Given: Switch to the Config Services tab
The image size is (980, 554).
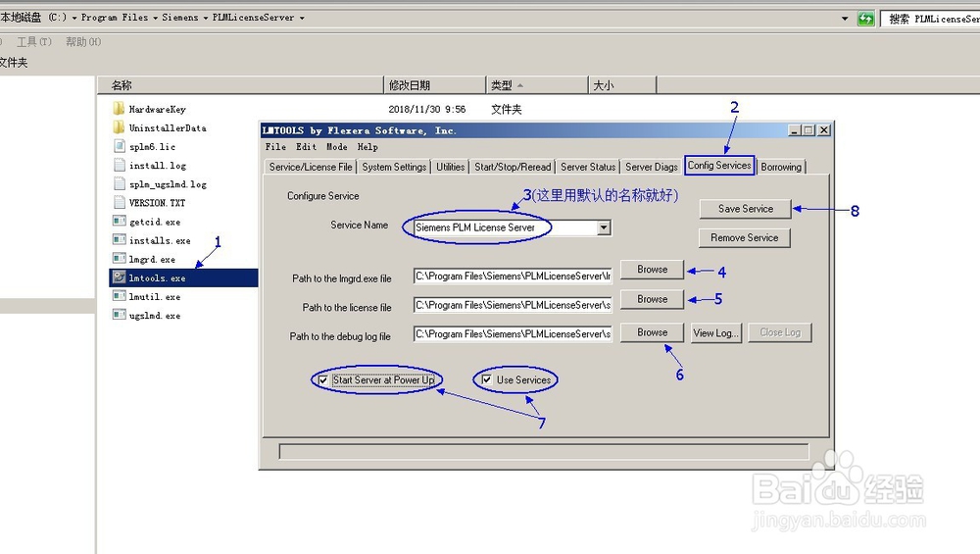Looking at the screenshot, I should [719, 165].
